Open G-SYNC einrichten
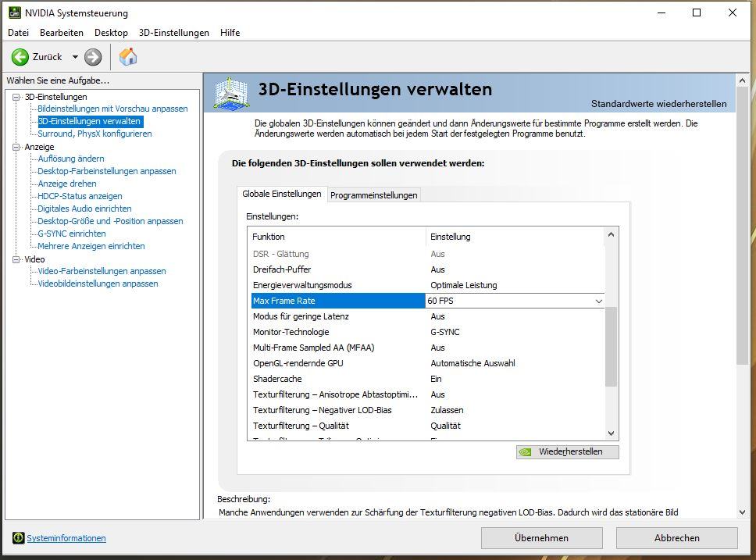This screenshot has width=756, height=560. click(72, 234)
